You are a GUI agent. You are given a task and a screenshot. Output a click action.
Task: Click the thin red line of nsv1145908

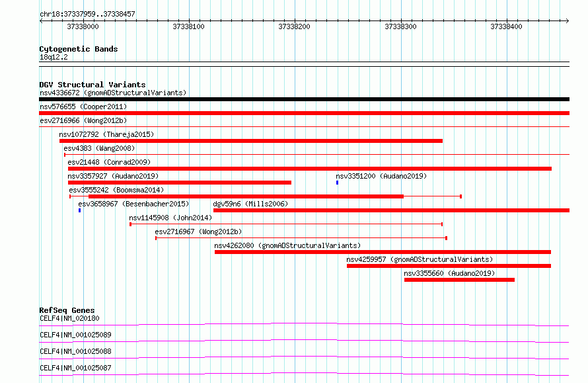(x=286, y=224)
